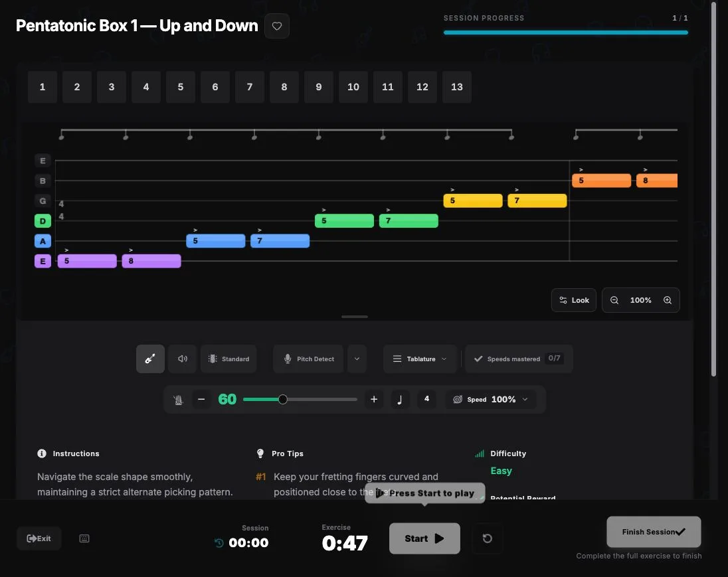This screenshot has width=728, height=577.
Task: Jump to measure 11
Action: pos(388,87)
